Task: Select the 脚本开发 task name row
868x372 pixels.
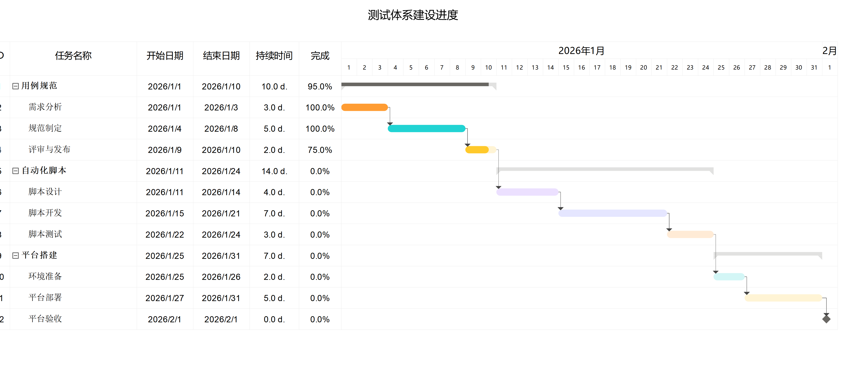Action: tap(45, 213)
